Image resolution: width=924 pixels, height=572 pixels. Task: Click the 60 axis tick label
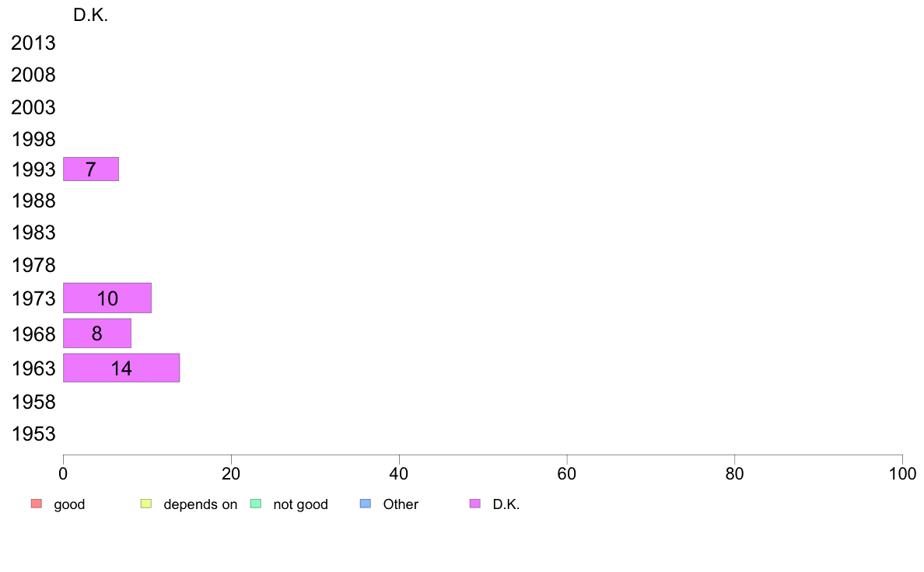567,473
